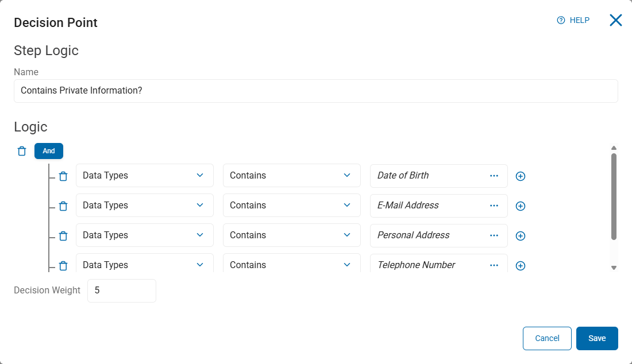Cancel the decision point dialog
Viewport: 632px width, 364px height.
click(547, 338)
